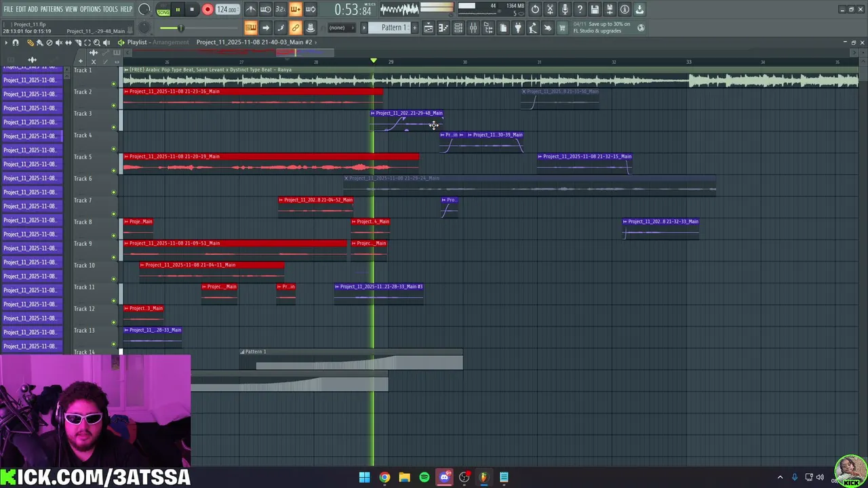Screen dimensions: 868x488
Task: Stop playback with the stop button
Action: pyautogui.click(x=192, y=9)
